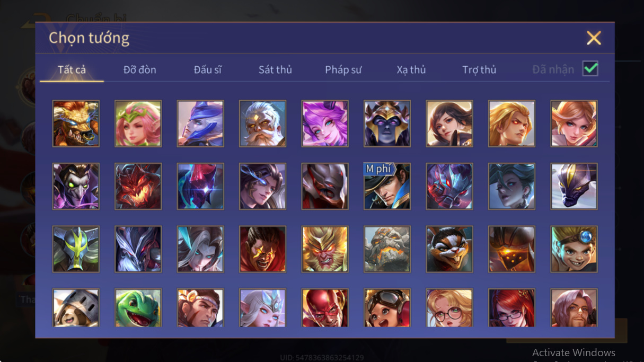This screenshot has height=362, width=644.
Task: Pick the green frog-like hero
Action: click(138, 308)
